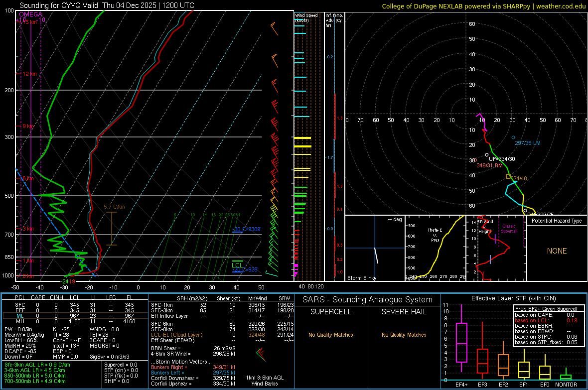Click the '-20 C=928'' height label
This screenshot has height=390, width=588.
click(x=245, y=269)
